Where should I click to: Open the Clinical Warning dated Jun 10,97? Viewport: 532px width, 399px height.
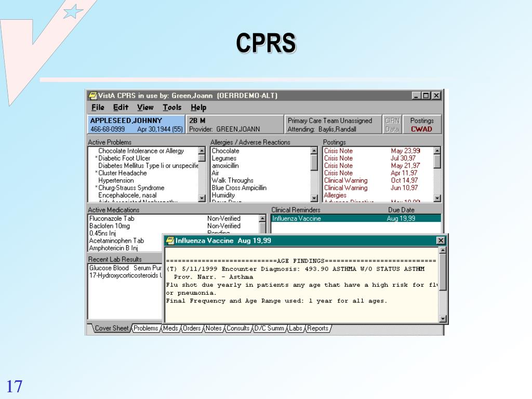tap(371, 188)
